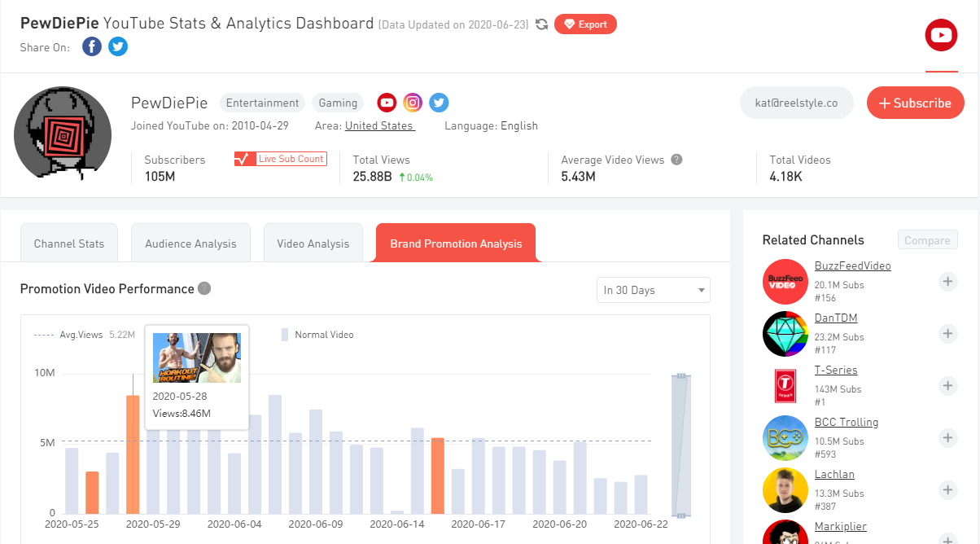Click the #593 rank under BCC Trolling
The width and height of the screenshot is (980, 544).
pos(826,454)
